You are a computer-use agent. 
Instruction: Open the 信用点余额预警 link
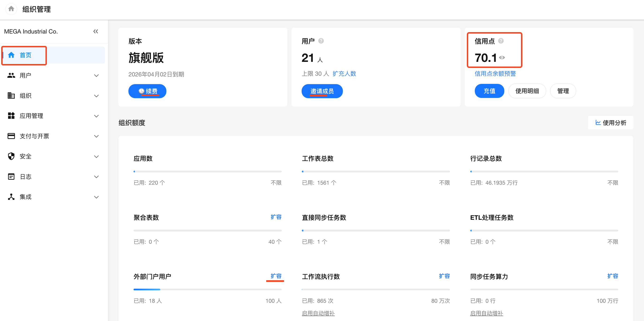(495, 74)
